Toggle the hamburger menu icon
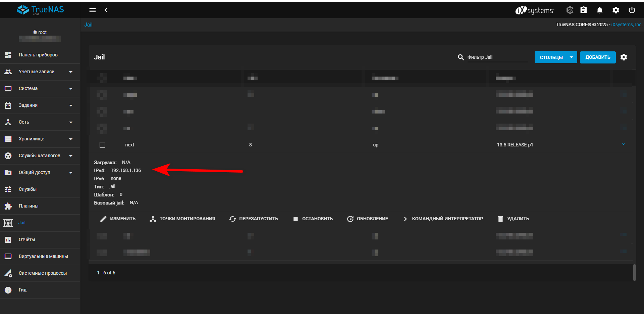644x314 pixels. 93,10
